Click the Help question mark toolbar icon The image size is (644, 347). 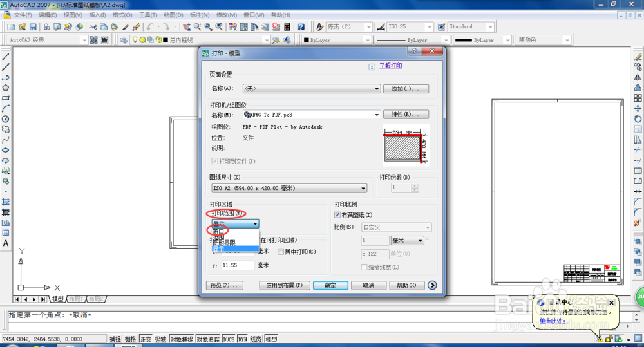[x=301, y=26]
